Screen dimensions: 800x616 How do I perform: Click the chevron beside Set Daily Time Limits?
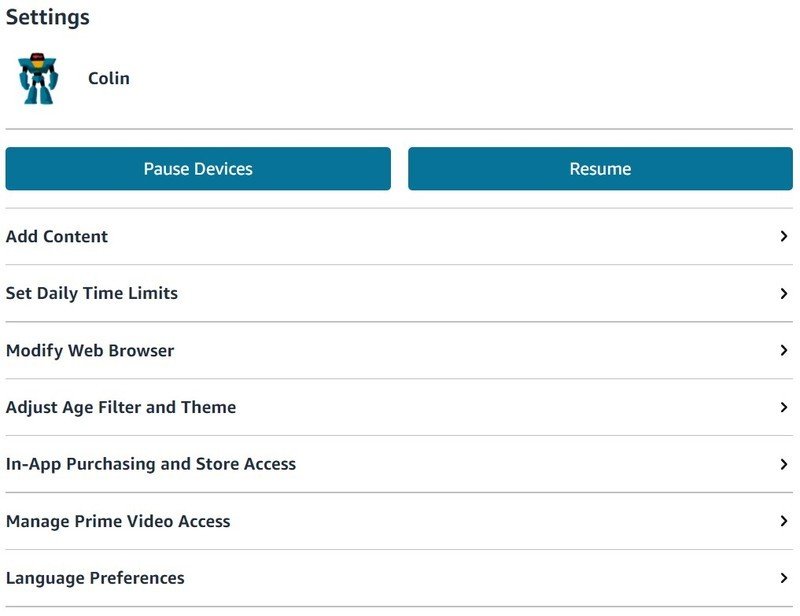tap(784, 294)
